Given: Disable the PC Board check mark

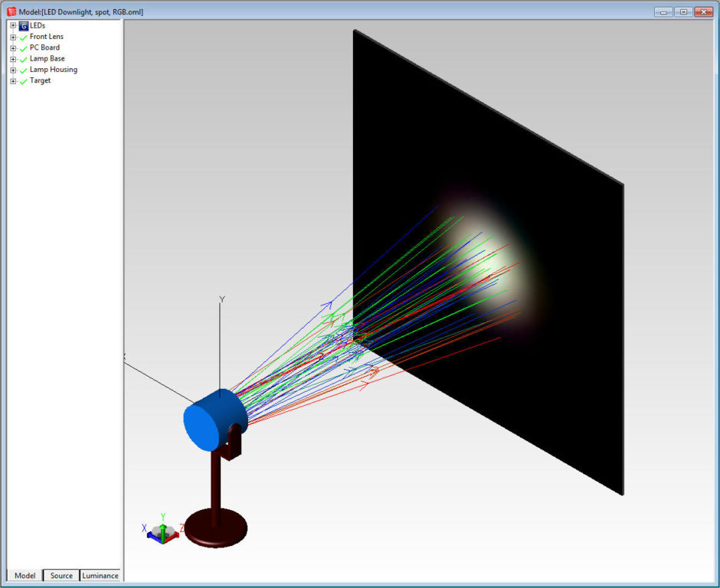Looking at the screenshot, I should click(x=24, y=47).
